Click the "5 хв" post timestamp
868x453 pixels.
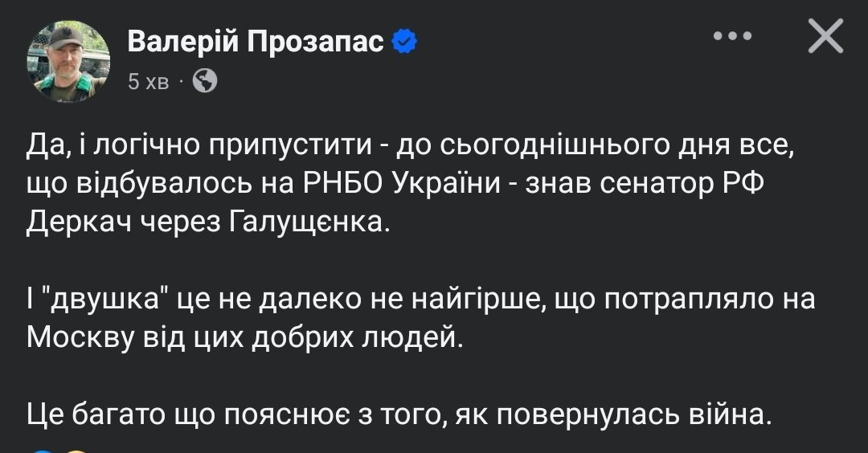click(x=148, y=81)
